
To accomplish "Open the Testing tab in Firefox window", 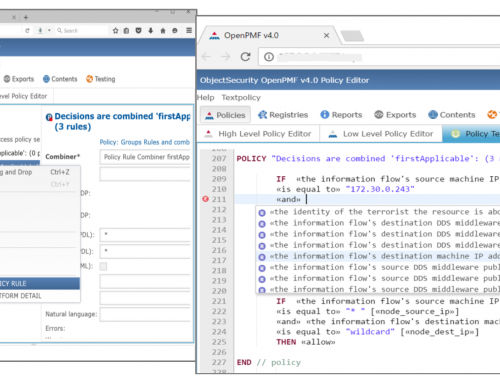I will [x=101, y=79].
